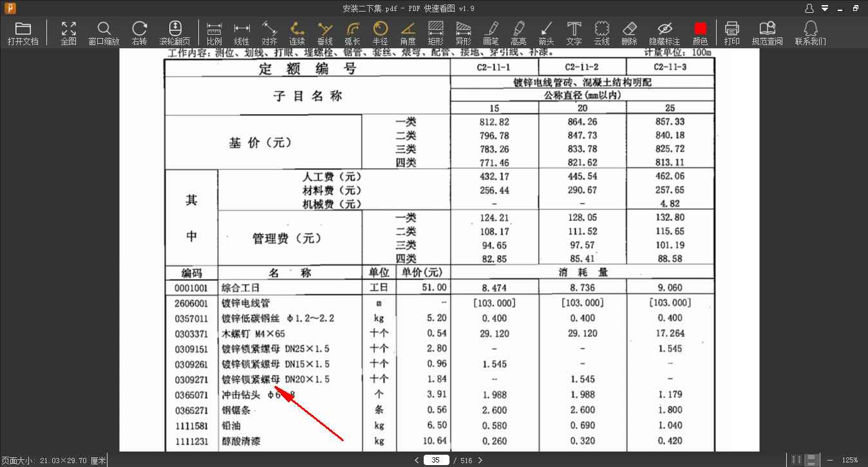Click column header C2-11-1
Viewport: 868px width, 467px height.
click(x=494, y=67)
